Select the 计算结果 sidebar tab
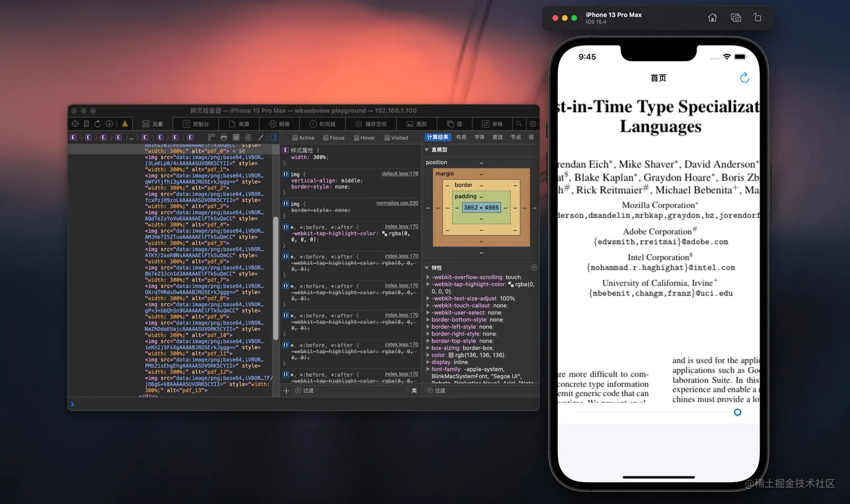 437,137
